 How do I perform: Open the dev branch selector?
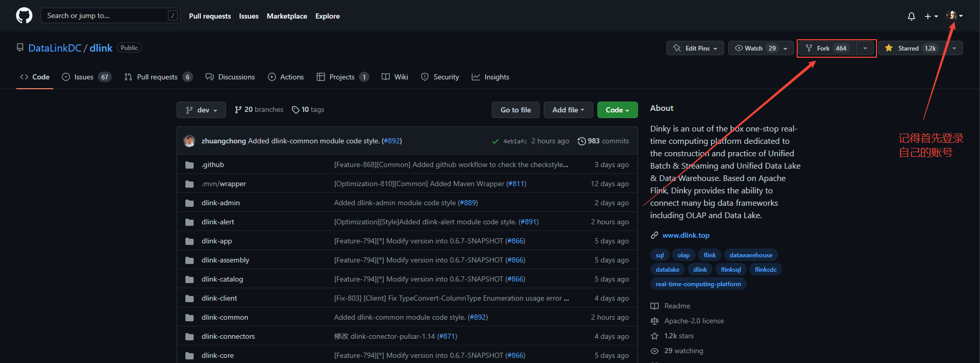[201, 110]
